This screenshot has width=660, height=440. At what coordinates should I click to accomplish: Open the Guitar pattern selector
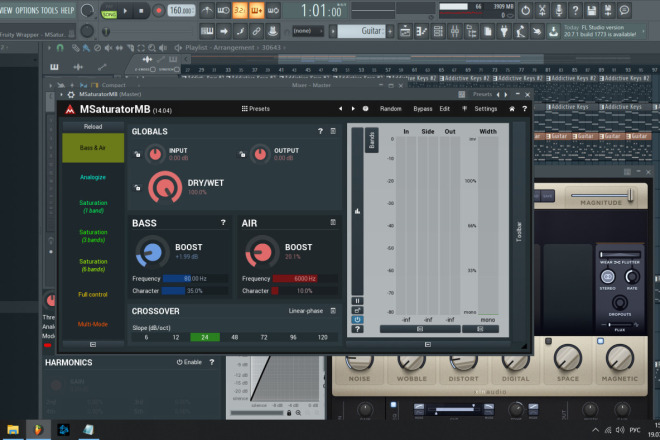(x=362, y=31)
